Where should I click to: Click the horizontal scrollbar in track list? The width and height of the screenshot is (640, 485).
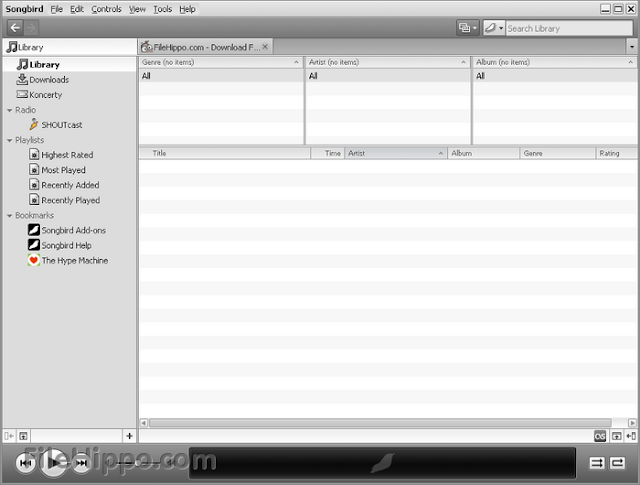pos(380,423)
